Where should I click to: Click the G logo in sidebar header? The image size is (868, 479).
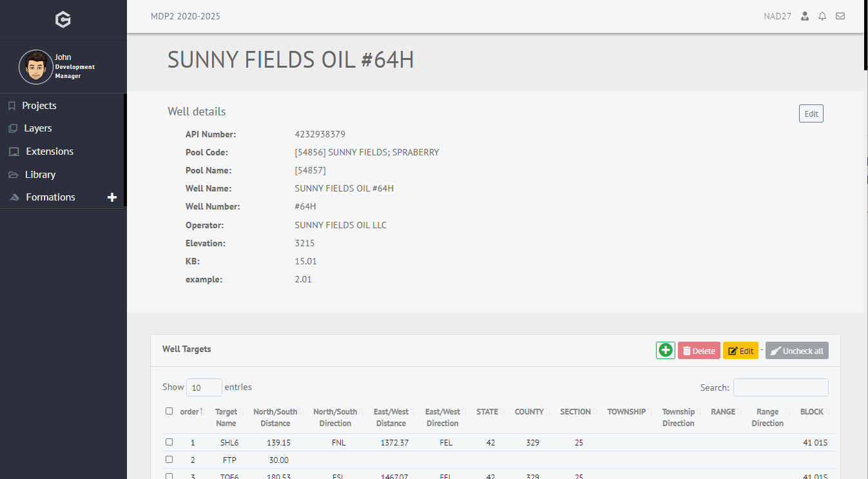pyautogui.click(x=63, y=20)
